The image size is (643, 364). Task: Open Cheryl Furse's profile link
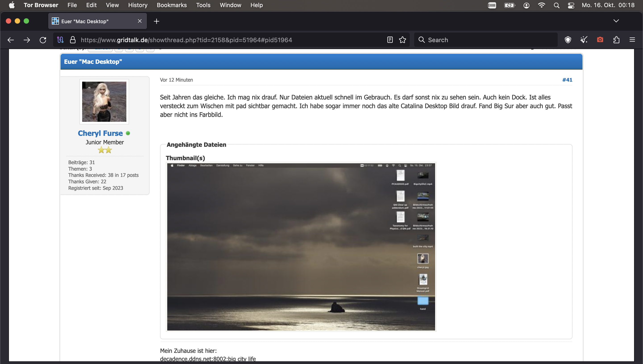pos(100,133)
